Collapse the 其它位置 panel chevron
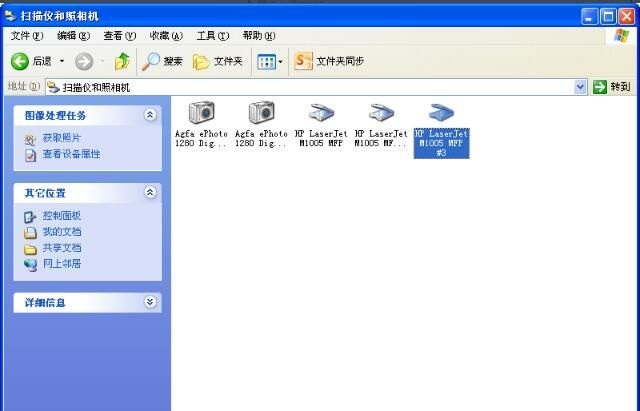This screenshot has width=640, height=411. [x=150, y=192]
